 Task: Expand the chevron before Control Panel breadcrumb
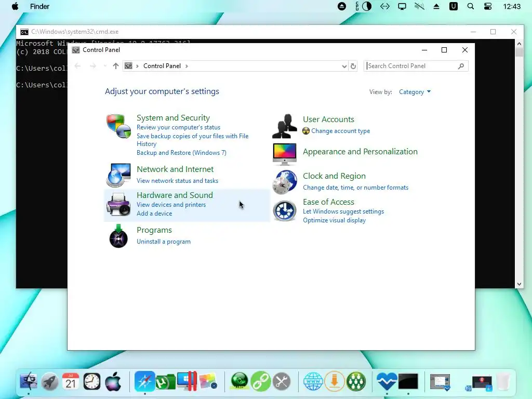click(137, 66)
